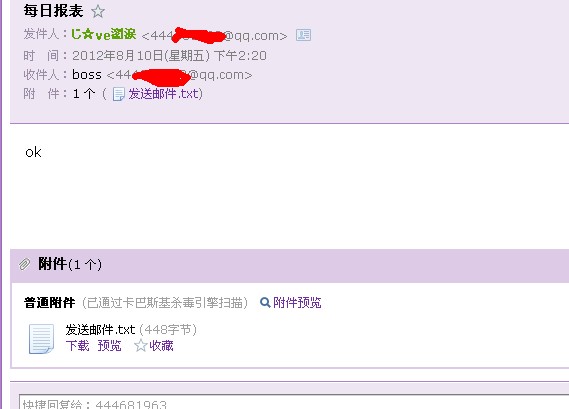Click the sender's qq.com email address
Image resolution: width=569 pixels, height=409 pixels.
point(214,36)
